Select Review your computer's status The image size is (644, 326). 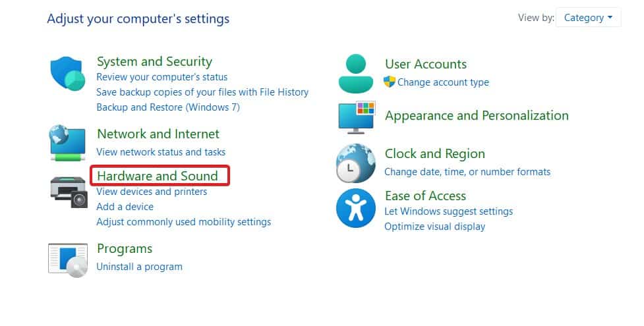tap(161, 77)
